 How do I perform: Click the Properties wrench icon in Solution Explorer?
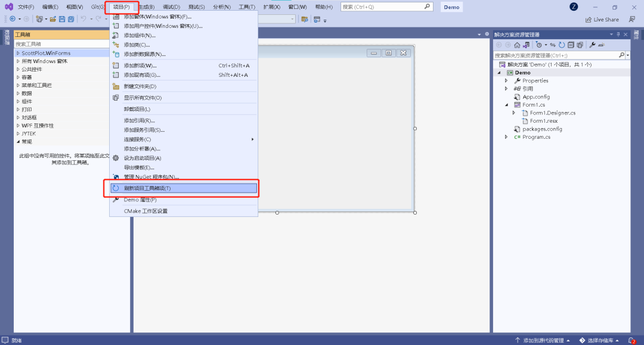pyautogui.click(x=592, y=45)
